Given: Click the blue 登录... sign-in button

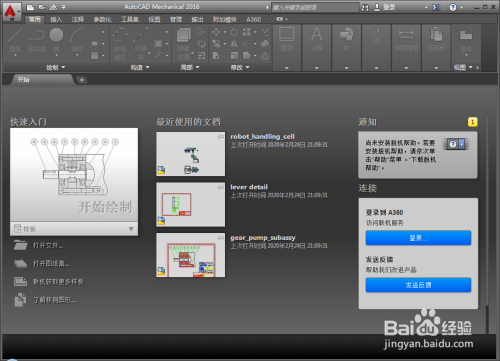Looking at the screenshot, I should [418, 238].
